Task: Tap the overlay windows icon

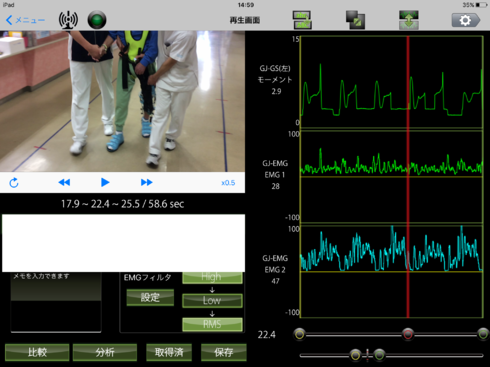Action: coord(355,20)
